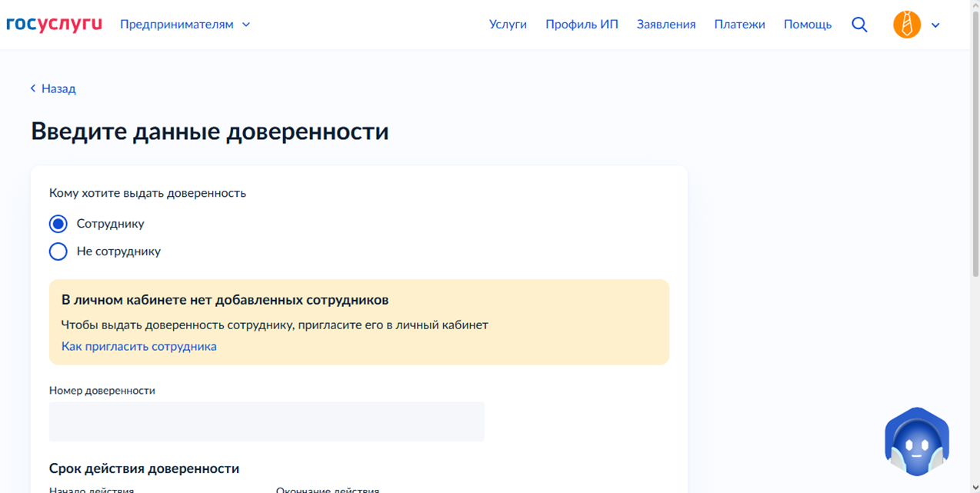Select the Сотруднику radio button
The height and width of the screenshot is (493, 980).
(58, 224)
